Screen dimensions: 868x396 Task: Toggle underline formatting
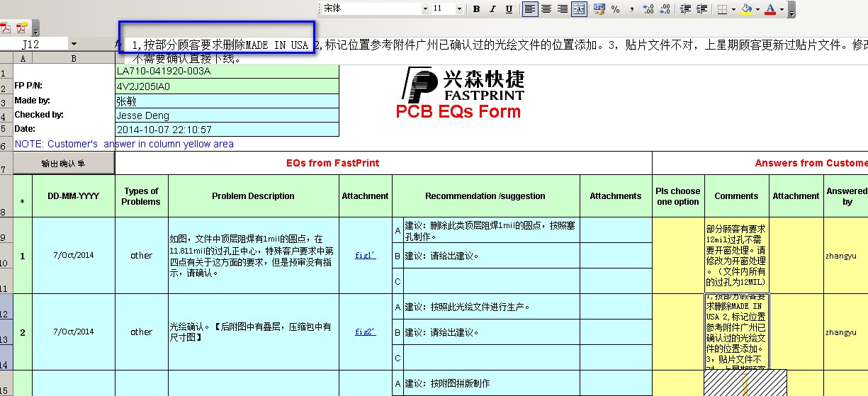click(509, 9)
